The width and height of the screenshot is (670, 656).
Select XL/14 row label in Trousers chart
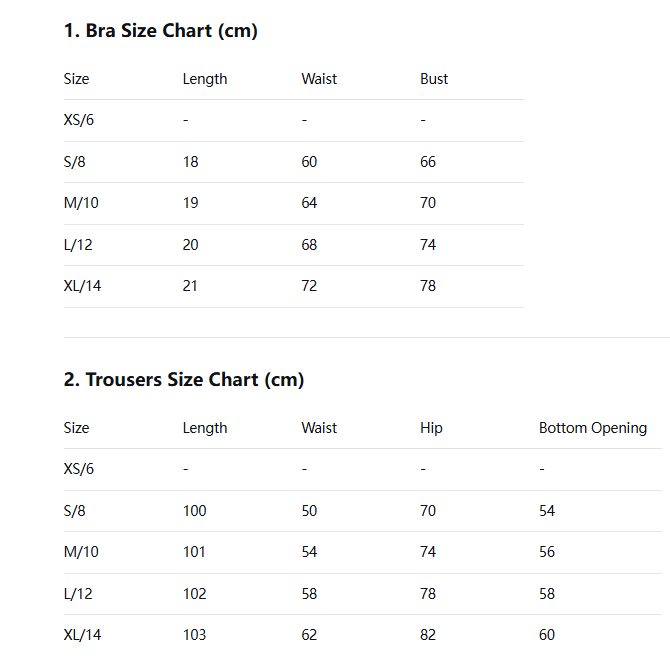tap(82, 635)
